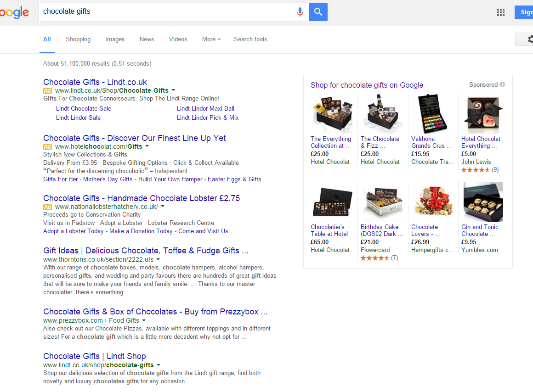Viewport: 533px width, 392px height.
Task: Open dropdown arrow next to prezzybox.com URL
Action: 144,320
